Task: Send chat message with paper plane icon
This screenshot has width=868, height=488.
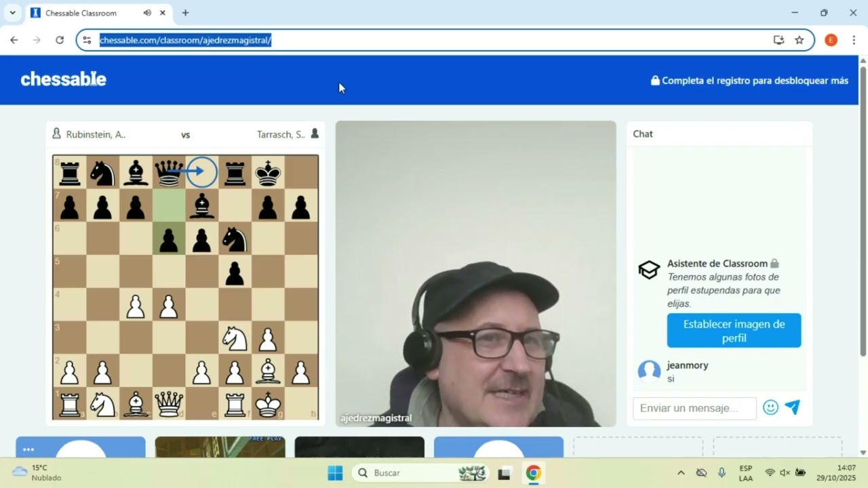Action: click(792, 407)
